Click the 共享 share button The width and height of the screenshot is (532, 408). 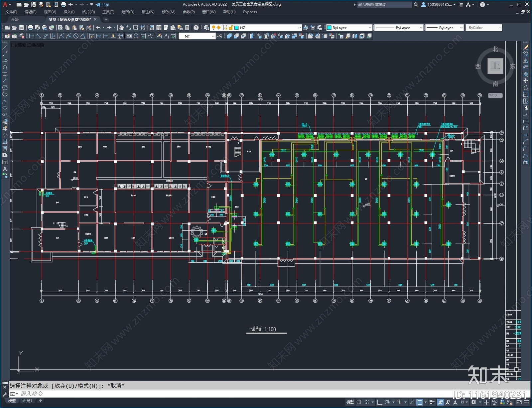click(x=102, y=4)
